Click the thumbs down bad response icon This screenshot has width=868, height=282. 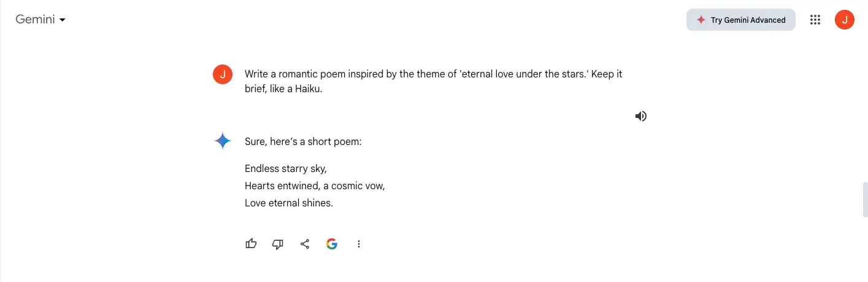click(x=278, y=244)
